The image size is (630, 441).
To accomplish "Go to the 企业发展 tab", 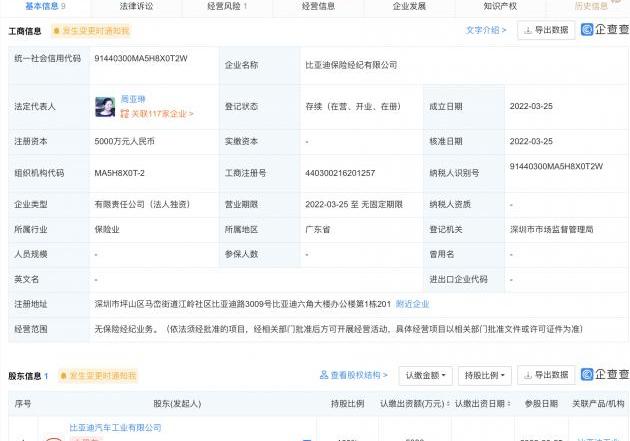I will [409, 6].
